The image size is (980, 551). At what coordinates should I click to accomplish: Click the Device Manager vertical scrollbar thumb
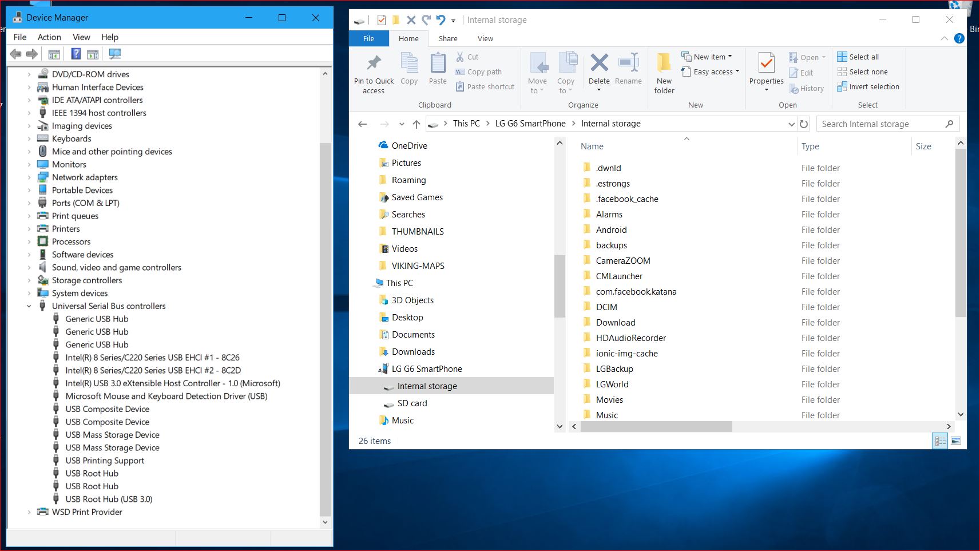coord(325,329)
